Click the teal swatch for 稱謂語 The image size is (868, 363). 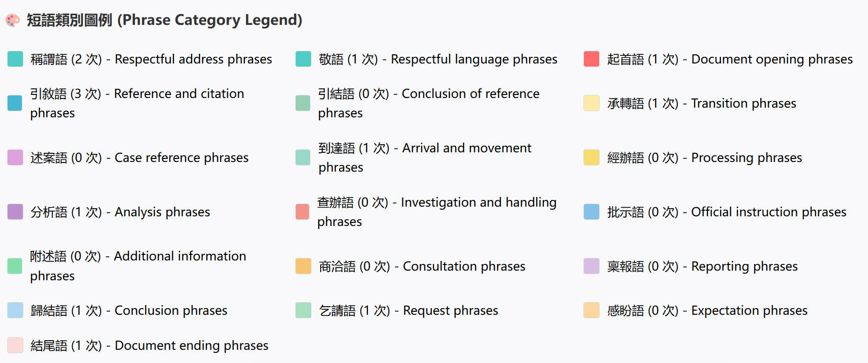point(15,59)
